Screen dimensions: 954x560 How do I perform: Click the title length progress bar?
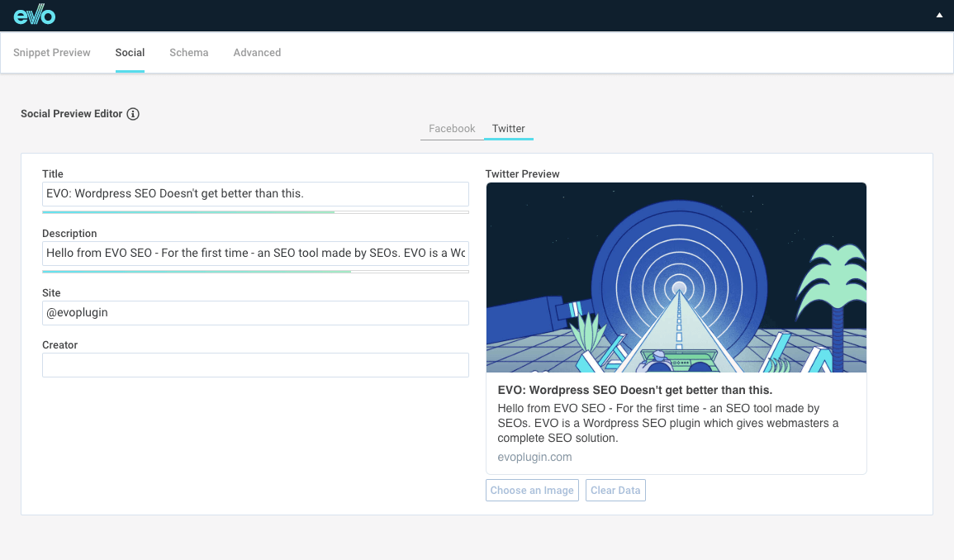(255, 211)
